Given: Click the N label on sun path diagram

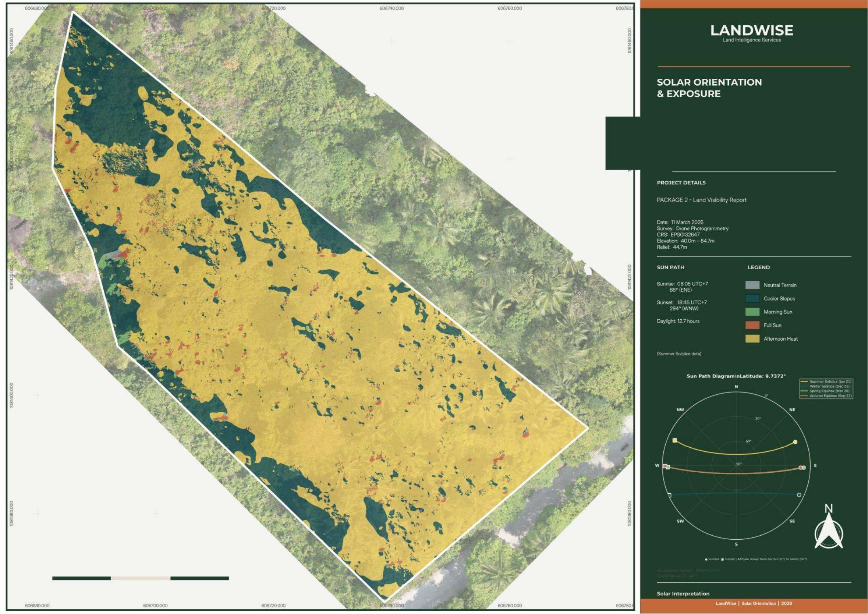Looking at the screenshot, I should click(736, 387).
